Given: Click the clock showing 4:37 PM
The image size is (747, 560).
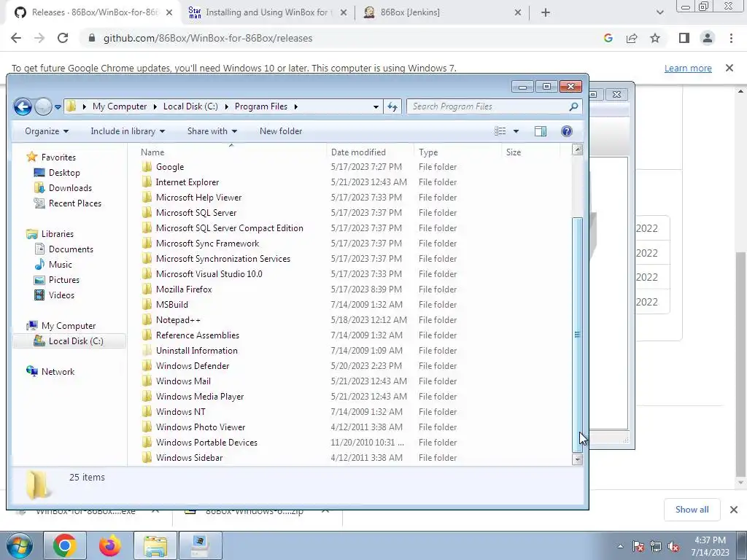Looking at the screenshot, I should [710, 540].
